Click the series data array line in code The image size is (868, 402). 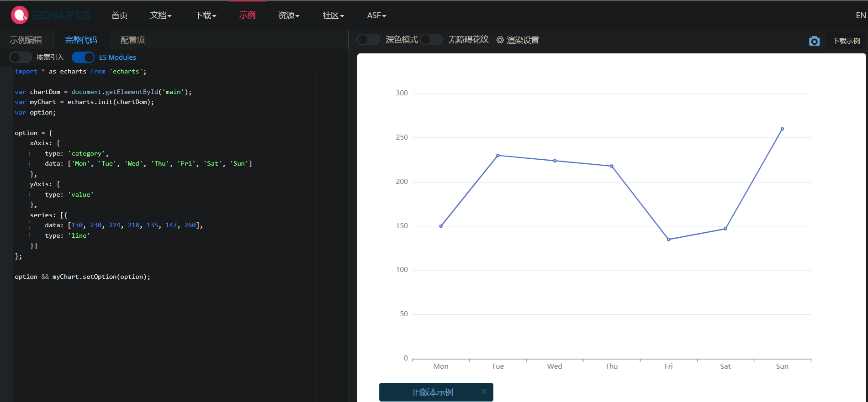[x=124, y=225]
